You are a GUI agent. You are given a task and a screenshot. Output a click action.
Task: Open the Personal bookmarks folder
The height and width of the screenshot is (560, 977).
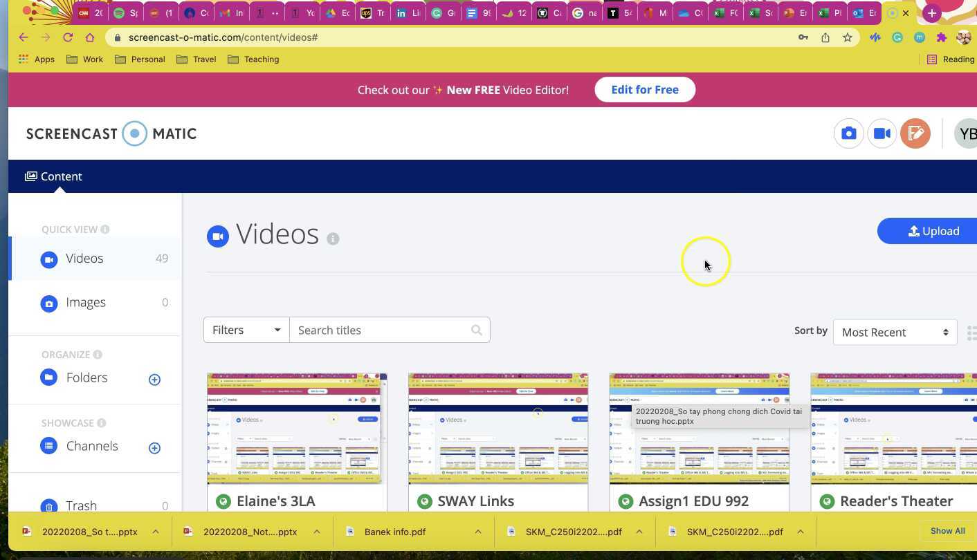click(140, 59)
